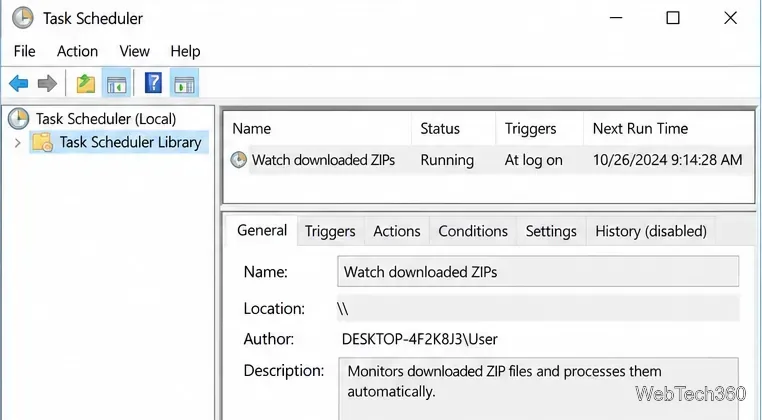Open the blue Help question mark icon
This screenshot has width=762, height=420.
coord(153,83)
